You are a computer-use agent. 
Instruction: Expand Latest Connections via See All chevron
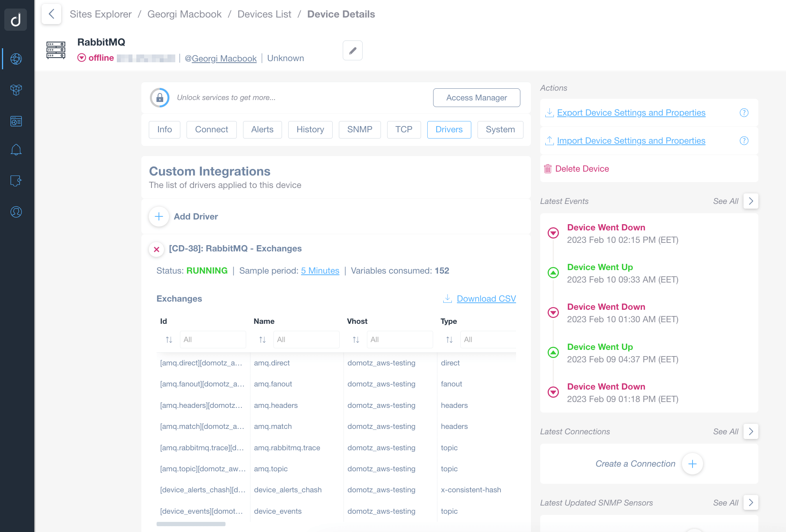pyautogui.click(x=750, y=431)
